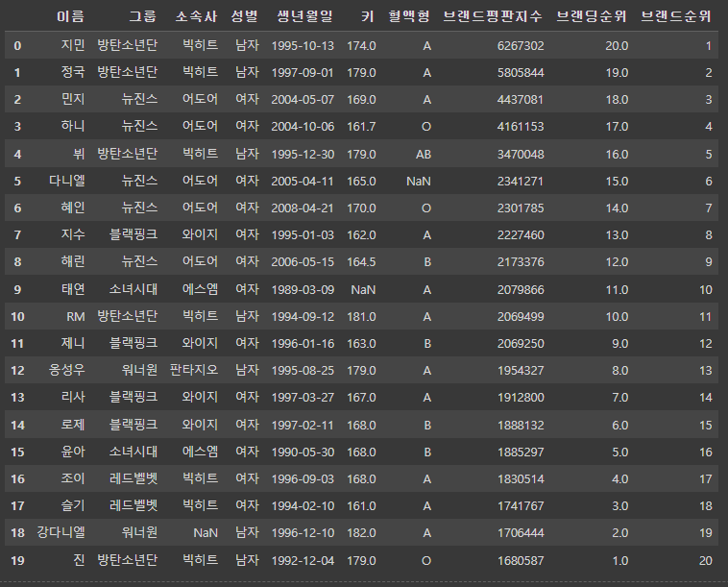This screenshot has height=587, width=728.
Task: Click the height value 161.7
Action: coord(361,127)
